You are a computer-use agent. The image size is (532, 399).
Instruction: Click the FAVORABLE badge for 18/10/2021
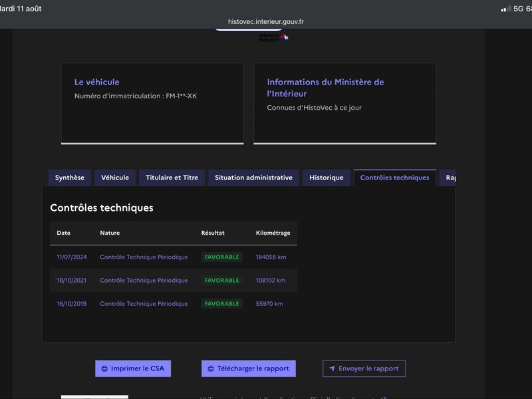pyautogui.click(x=222, y=281)
